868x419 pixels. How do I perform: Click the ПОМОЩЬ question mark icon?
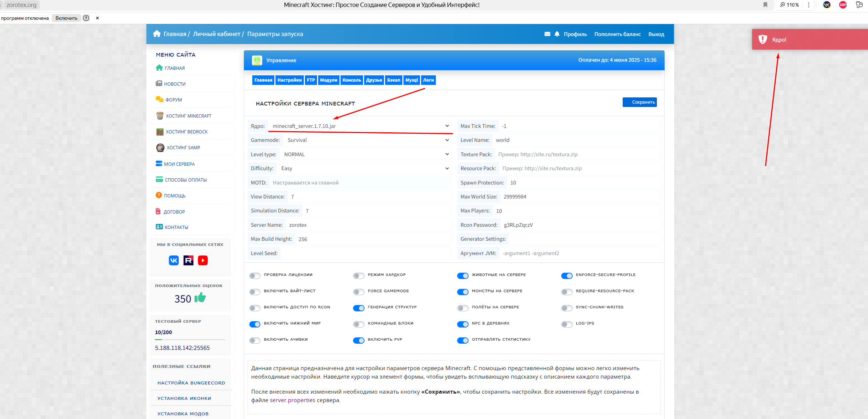tap(159, 195)
